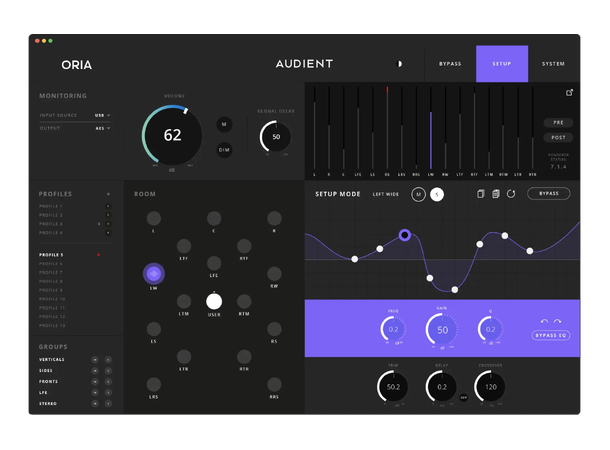Select the RTR top rear speaker
The height and width of the screenshot is (450, 610).
coord(244,357)
